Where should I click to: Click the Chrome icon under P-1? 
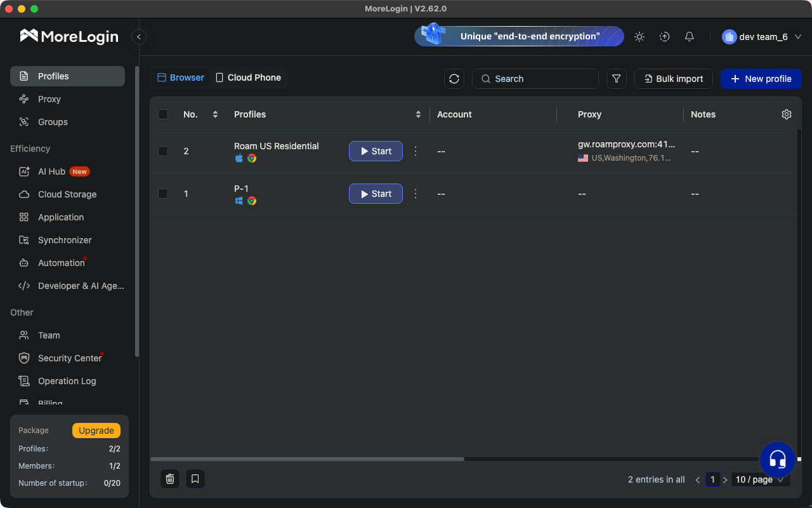[252, 201]
